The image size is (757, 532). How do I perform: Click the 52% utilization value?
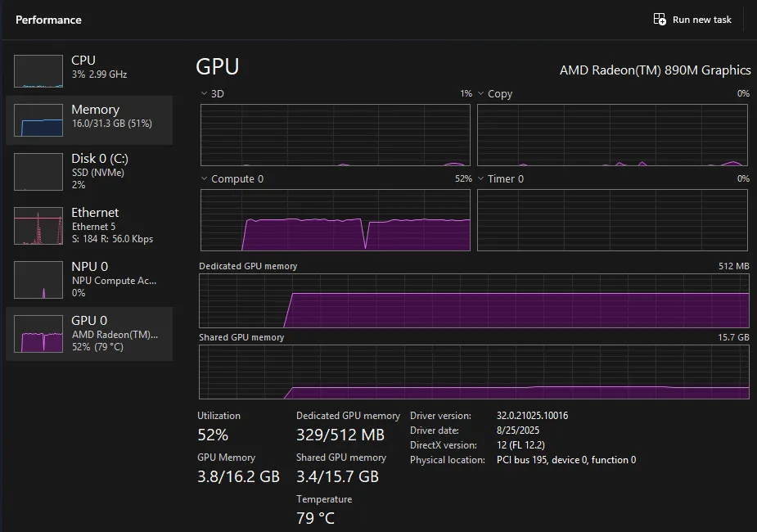(213, 435)
